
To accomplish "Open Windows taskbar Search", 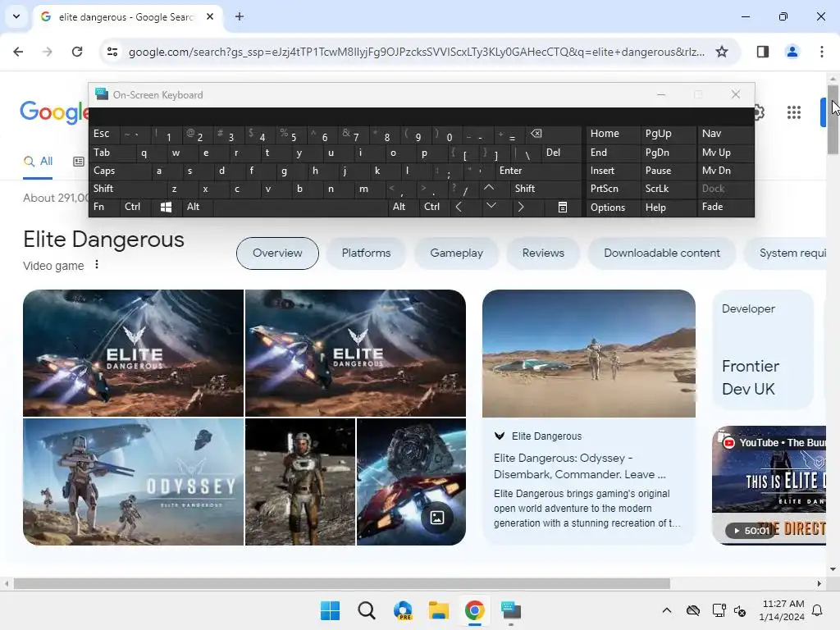I will 367,610.
